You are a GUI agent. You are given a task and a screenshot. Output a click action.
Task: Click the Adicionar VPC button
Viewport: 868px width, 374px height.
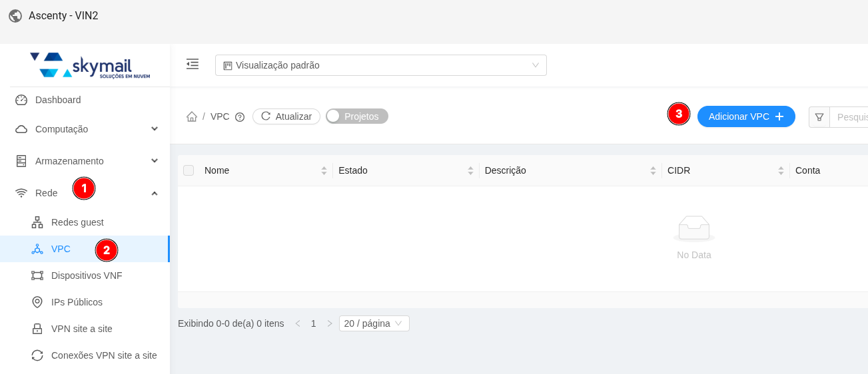pos(746,116)
